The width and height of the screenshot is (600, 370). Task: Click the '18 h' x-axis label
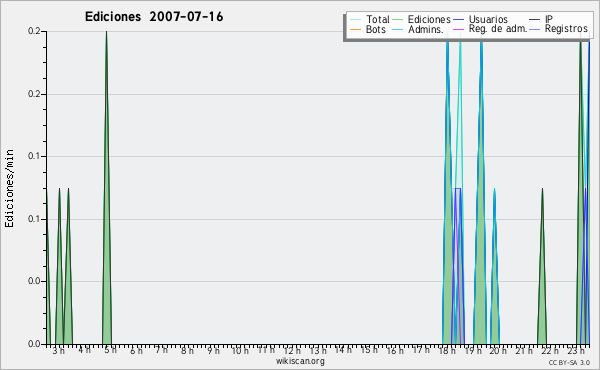click(447, 350)
